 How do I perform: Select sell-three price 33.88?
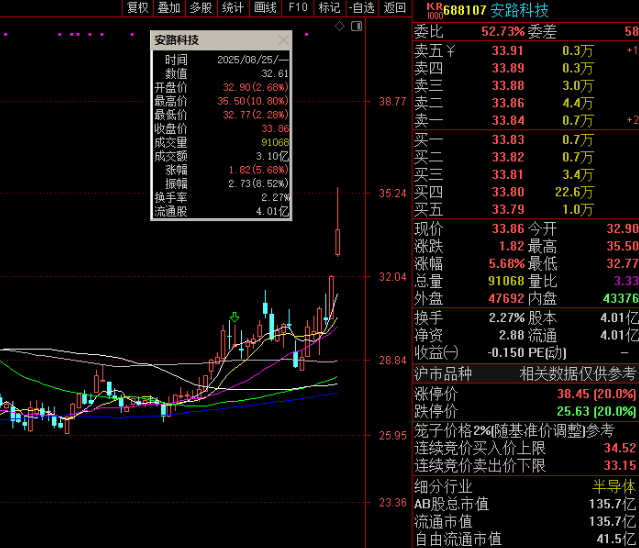coord(507,86)
